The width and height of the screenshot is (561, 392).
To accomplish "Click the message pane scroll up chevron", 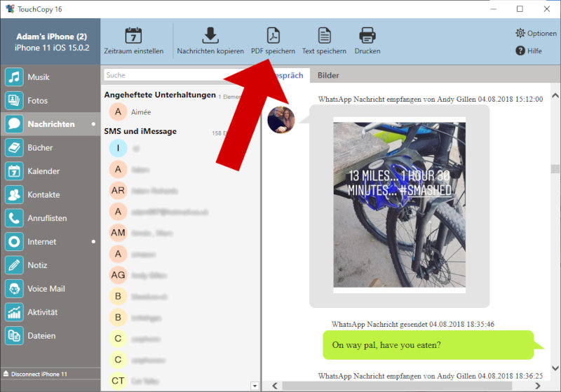I will pyautogui.click(x=555, y=95).
